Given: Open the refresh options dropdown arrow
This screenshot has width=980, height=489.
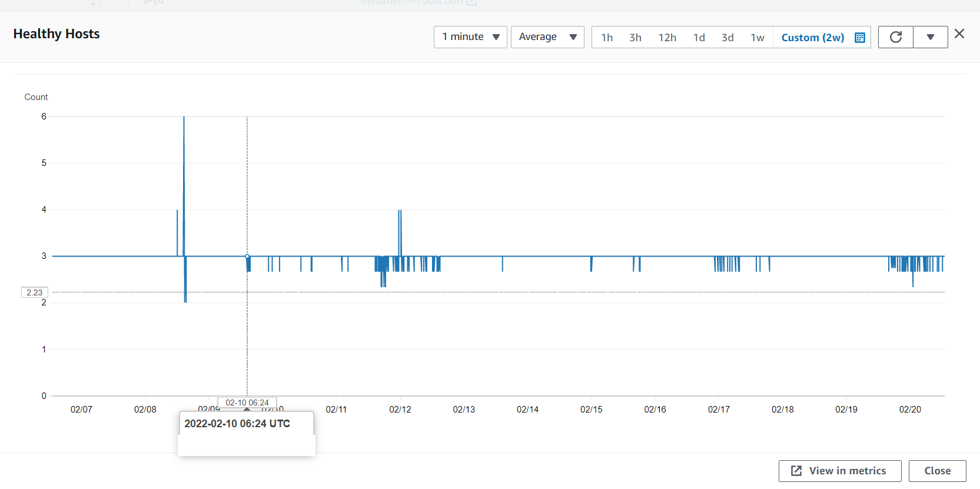Looking at the screenshot, I should pyautogui.click(x=931, y=37).
